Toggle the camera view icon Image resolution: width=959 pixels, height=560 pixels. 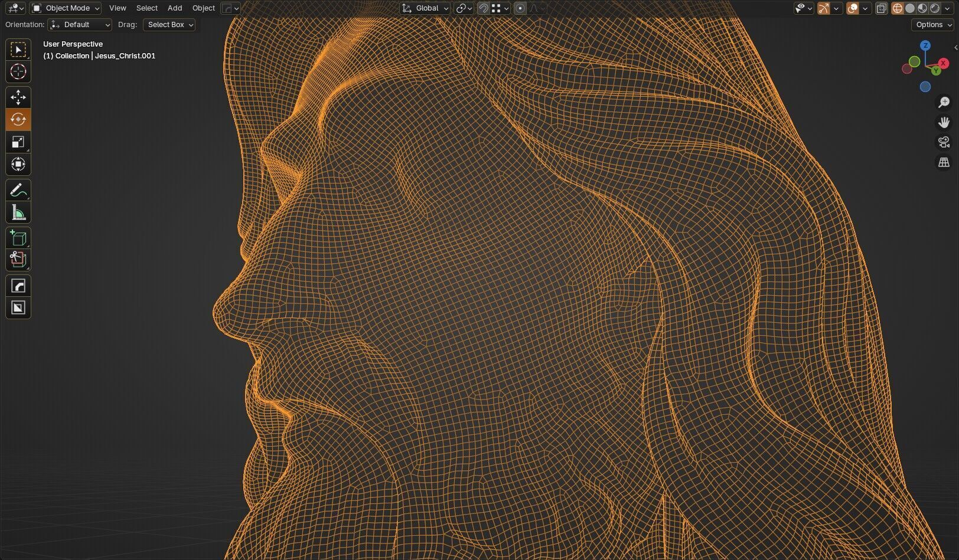point(944,142)
